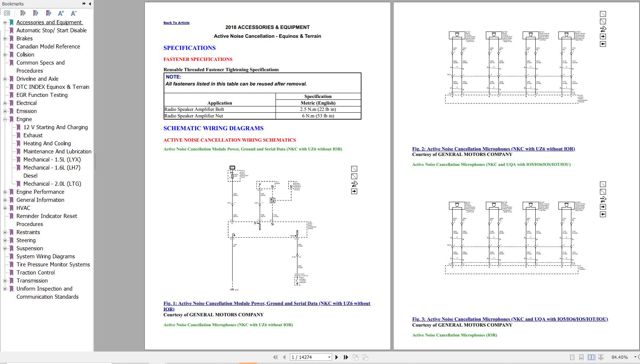
Task: Select the Two Page View layout icon
Action: pyautogui.click(x=591, y=357)
